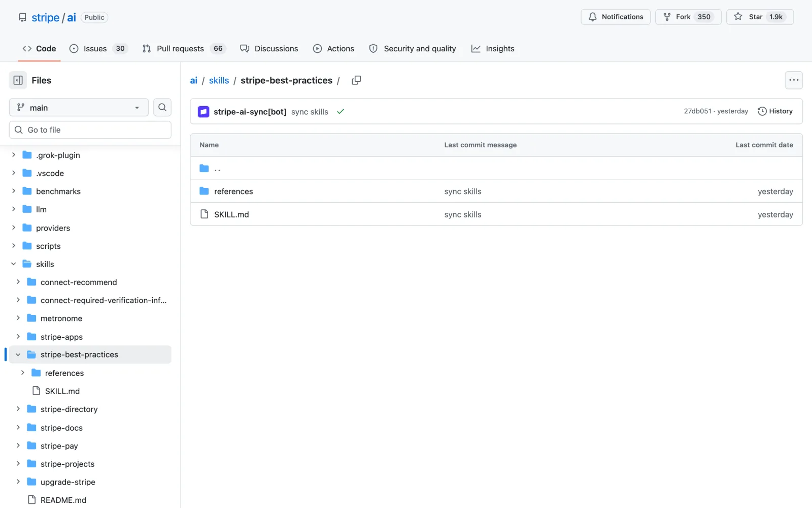The image size is (812, 508).
Task: Copy path icon next to stripe-best-practices
Action: pos(356,80)
